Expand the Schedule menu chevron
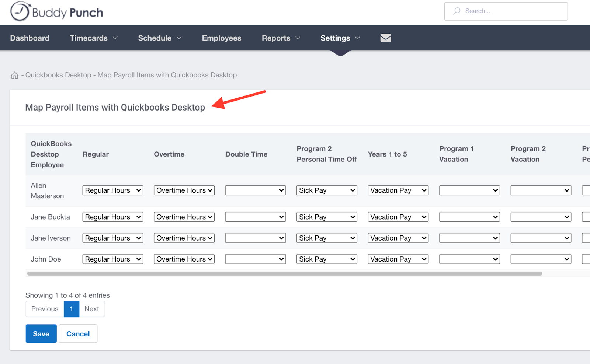Viewport: 590px width, 364px height. (179, 38)
